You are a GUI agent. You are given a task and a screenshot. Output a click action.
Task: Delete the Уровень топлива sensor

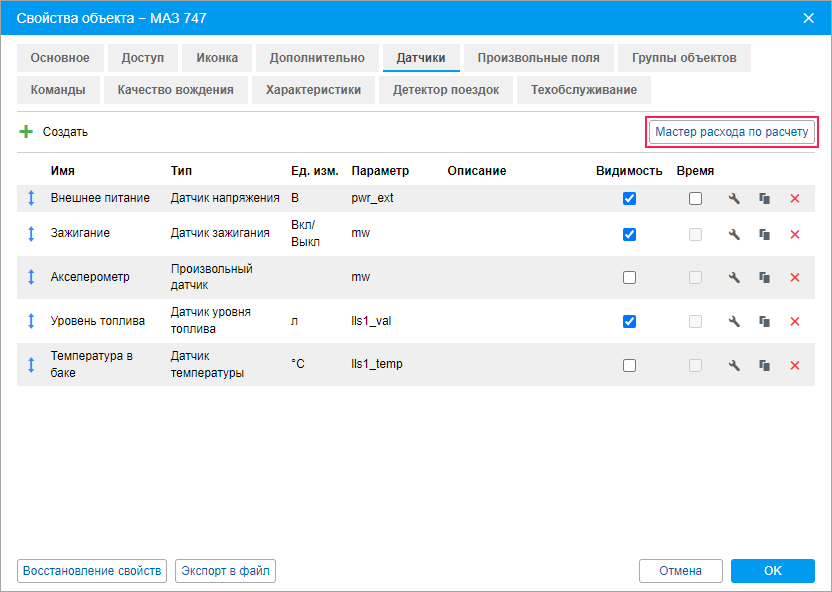pos(795,322)
